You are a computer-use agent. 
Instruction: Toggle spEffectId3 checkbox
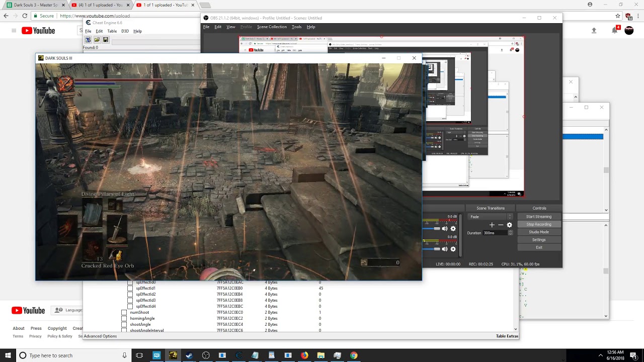tap(130, 301)
